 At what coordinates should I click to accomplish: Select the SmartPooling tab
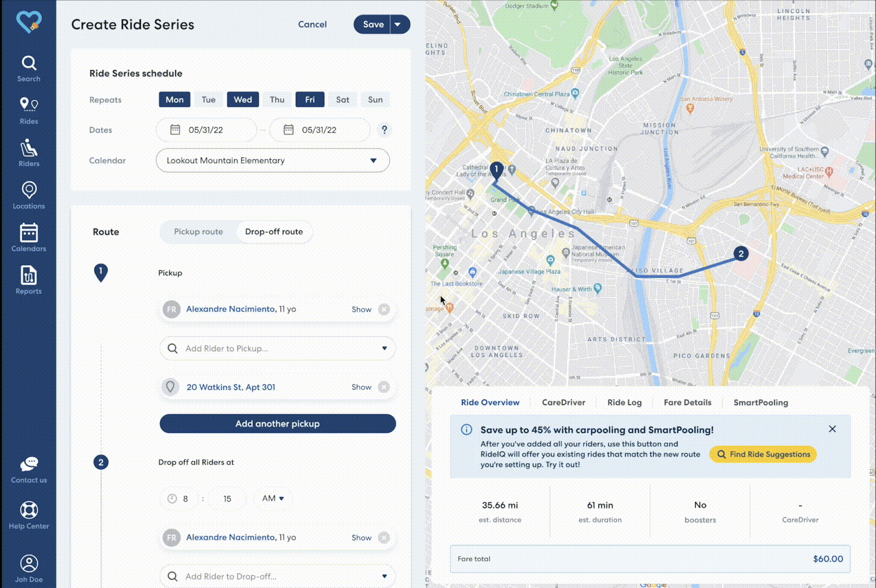point(761,402)
